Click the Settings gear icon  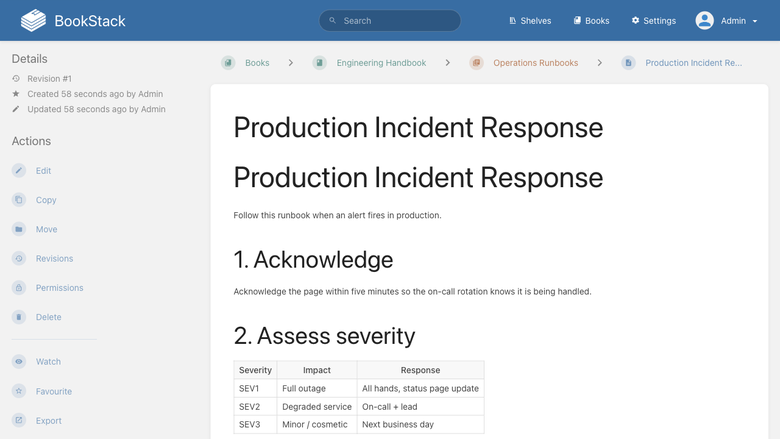(635, 20)
